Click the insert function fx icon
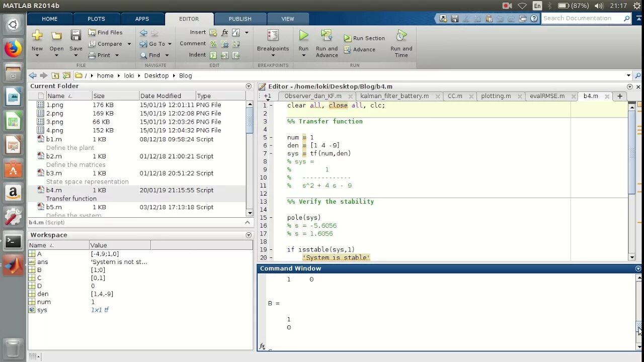The height and width of the screenshot is (362, 644). pos(224,32)
